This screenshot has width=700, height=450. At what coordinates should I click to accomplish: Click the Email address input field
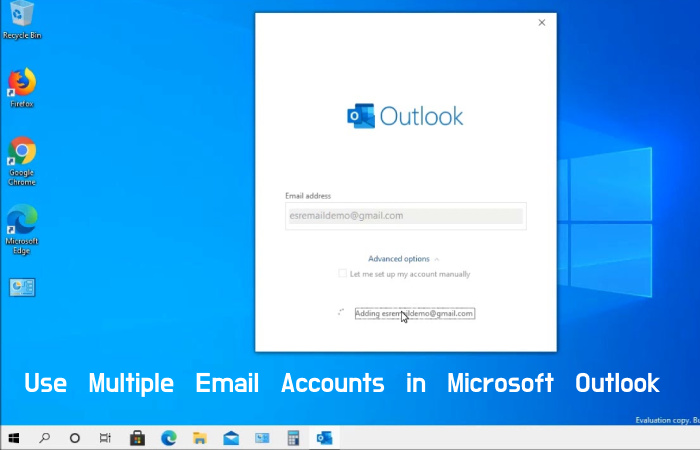click(406, 216)
